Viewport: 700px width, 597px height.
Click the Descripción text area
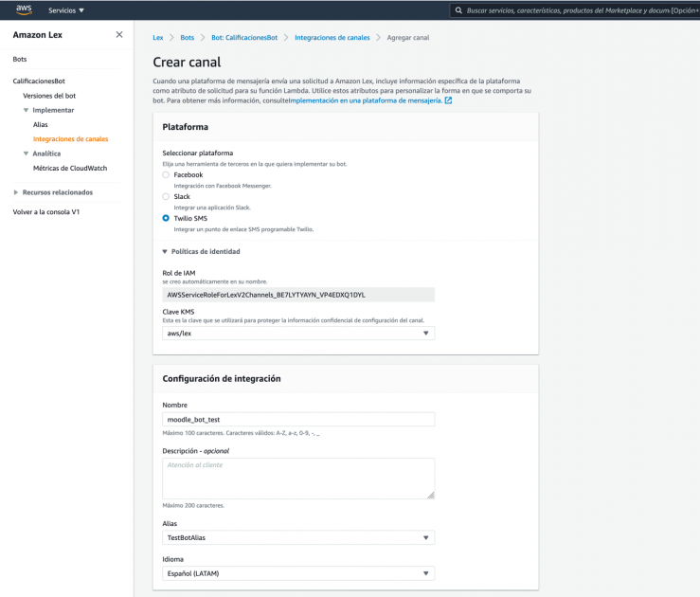298,479
